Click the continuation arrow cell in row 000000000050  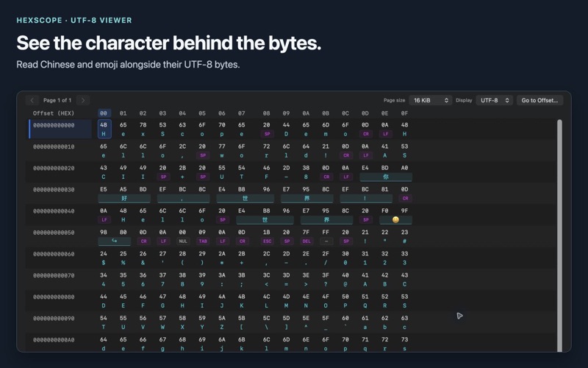click(x=115, y=241)
